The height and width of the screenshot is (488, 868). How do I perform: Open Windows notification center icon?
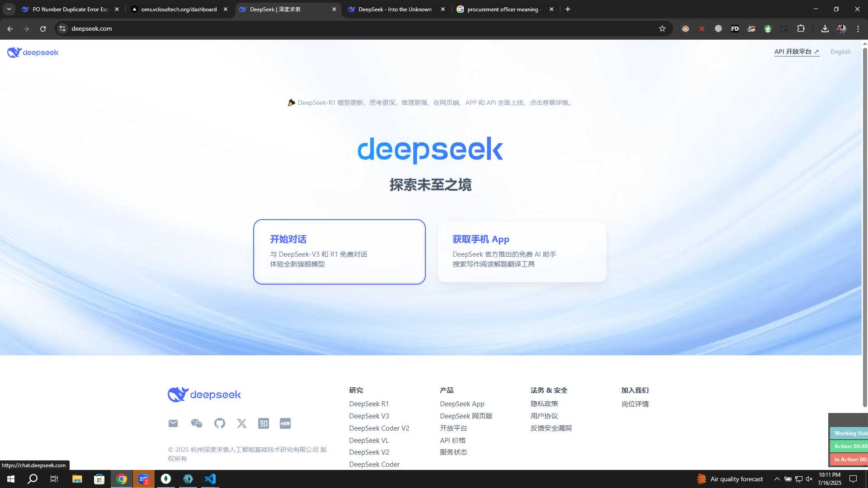point(853,479)
